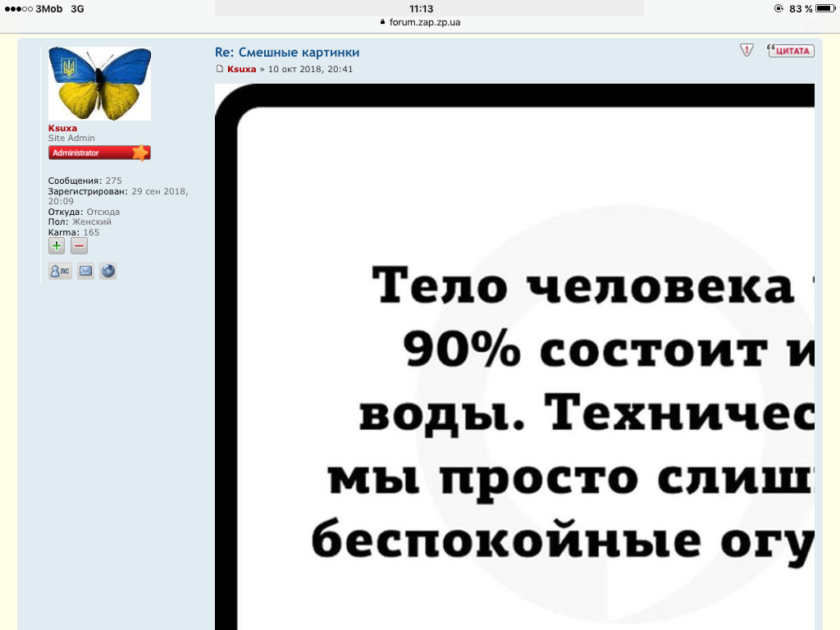The image size is (840, 630).
Task: Quote the post with the ЦИТАТА button
Action: point(790,50)
